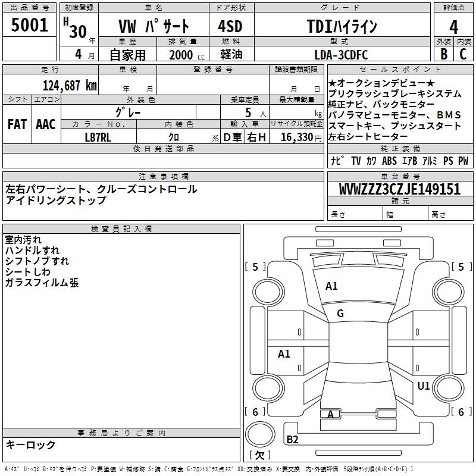476x476 pixels.
Task: Click 純正ナビ、バックモニター line
Action: [x=381, y=104]
